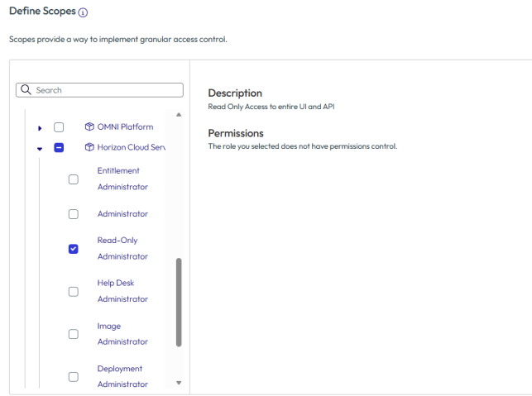Click the scroll down arrow in tree
Screen dimensions: 532x396
(179, 383)
